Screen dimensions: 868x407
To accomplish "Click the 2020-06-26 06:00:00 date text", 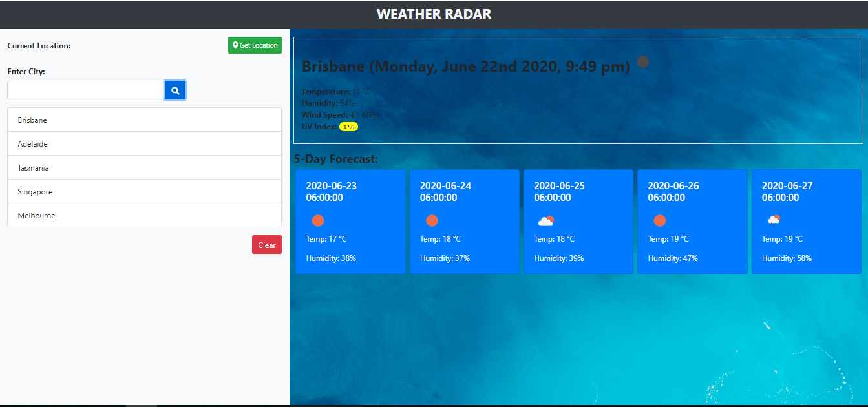I will 673,192.
